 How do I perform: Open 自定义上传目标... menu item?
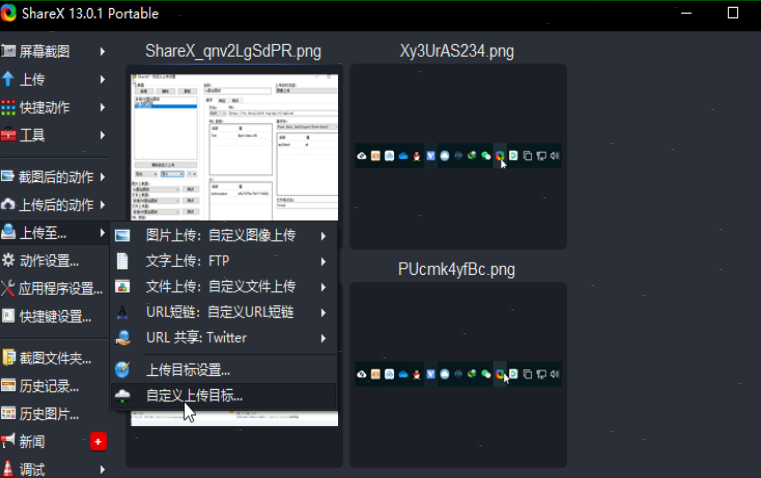tap(223, 396)
